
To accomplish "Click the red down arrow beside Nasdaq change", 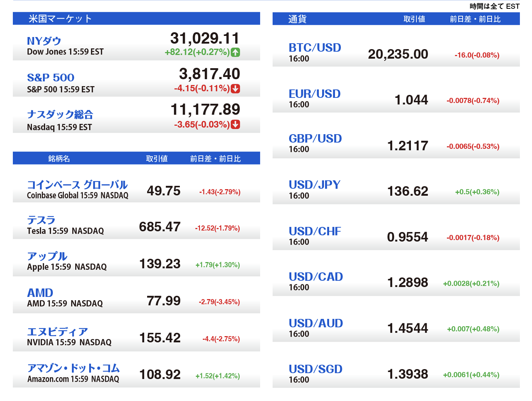I will click(x=236, y=125).
